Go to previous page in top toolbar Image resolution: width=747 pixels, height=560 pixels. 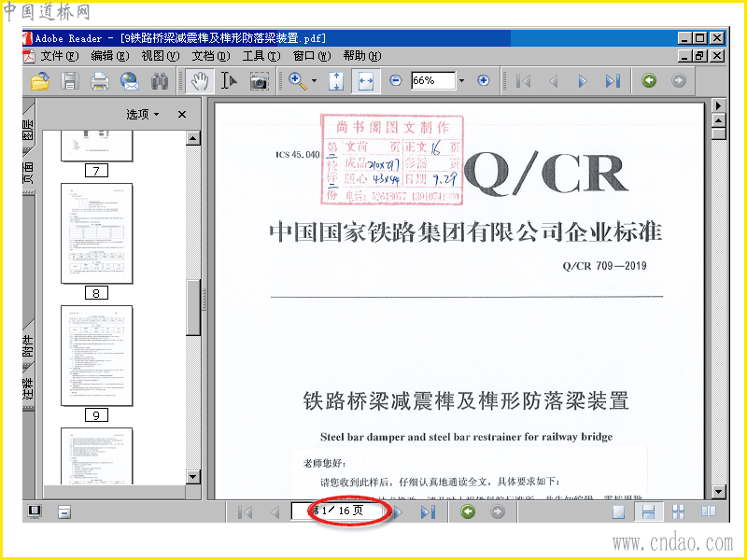click(x=553, y=81)
